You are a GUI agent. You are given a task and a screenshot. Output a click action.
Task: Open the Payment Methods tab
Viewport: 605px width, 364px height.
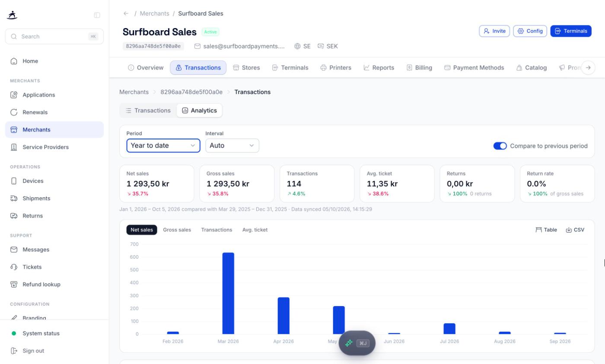[x=474, y=68]
